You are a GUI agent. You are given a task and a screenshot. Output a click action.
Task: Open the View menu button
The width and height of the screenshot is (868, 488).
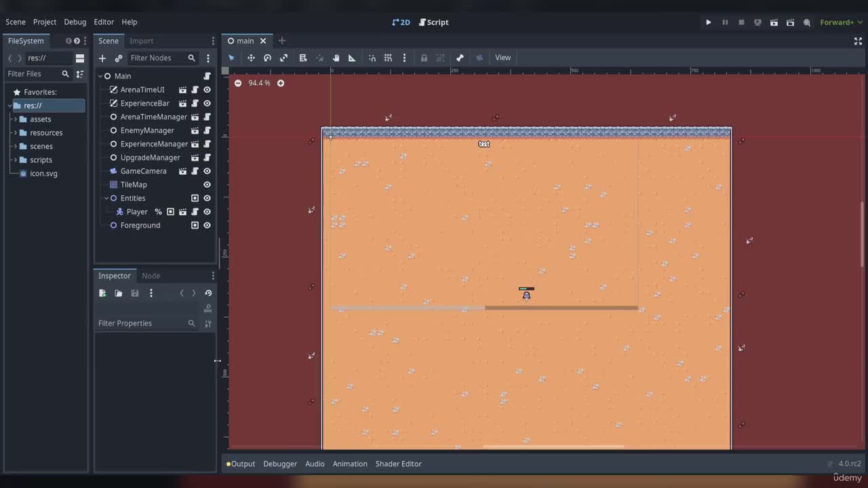point(503,58)
